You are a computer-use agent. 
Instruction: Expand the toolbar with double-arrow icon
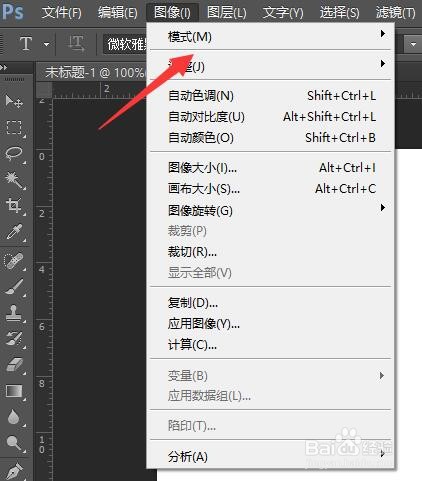click(4, 67)
